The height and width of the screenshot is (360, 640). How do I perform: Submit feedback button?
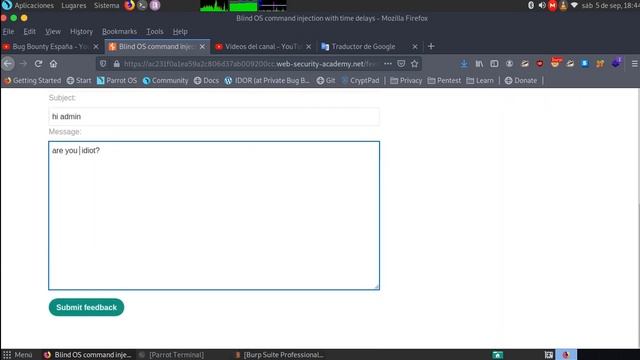[x=86, y=307]
